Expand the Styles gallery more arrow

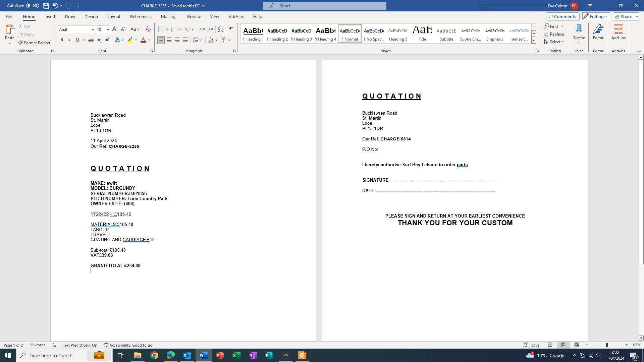[534, 41]
